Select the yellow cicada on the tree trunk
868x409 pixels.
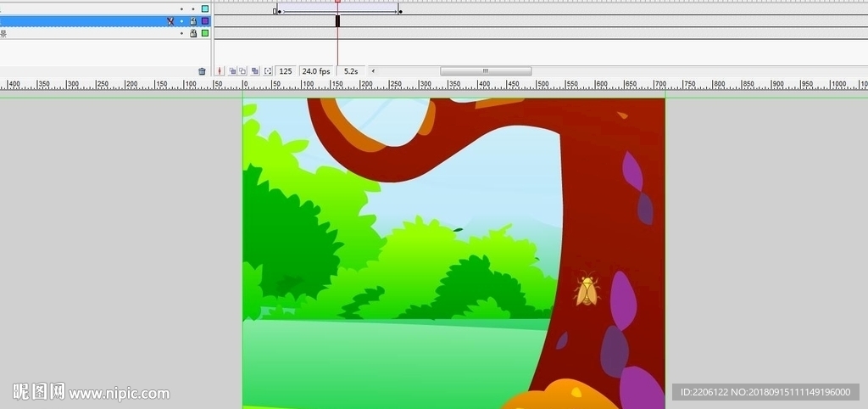[x=587, y=289]
